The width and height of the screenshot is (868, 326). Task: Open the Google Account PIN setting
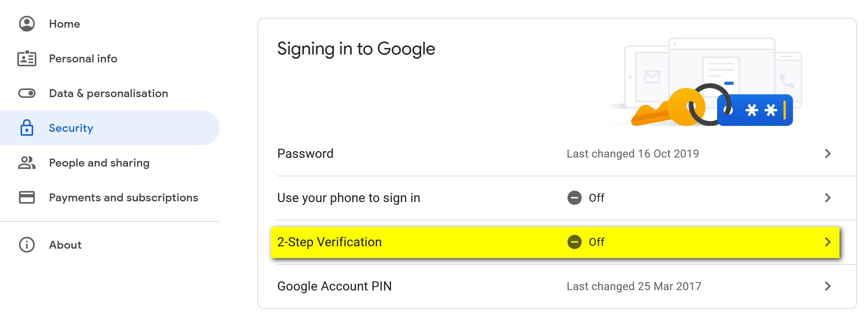(334, 286)
